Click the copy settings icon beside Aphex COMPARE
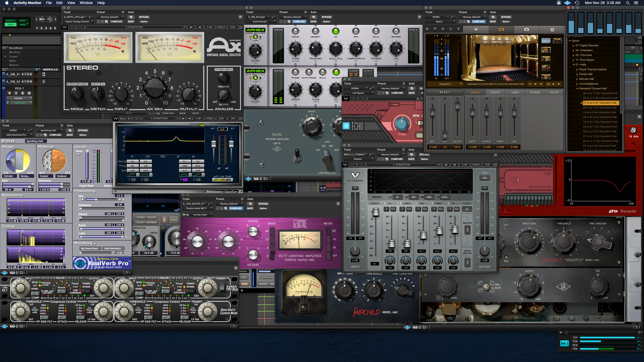The image size is (644, 362). (107, 22)
